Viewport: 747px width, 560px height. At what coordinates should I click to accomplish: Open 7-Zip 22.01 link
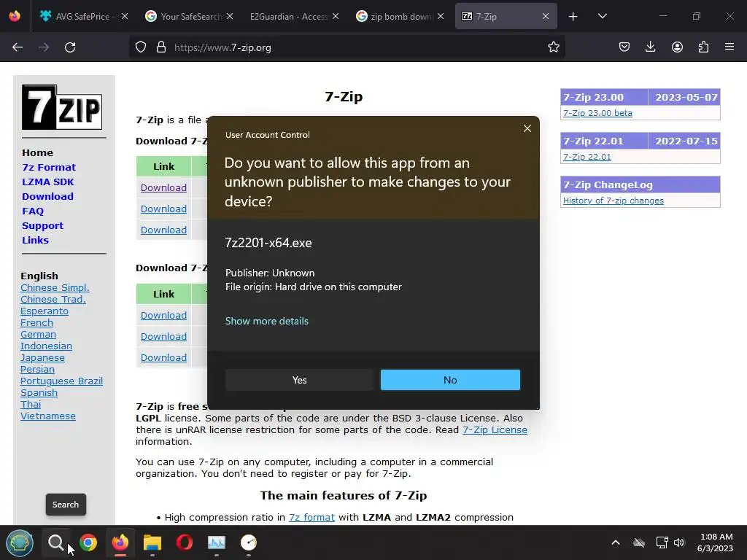(x=587, y=157)
